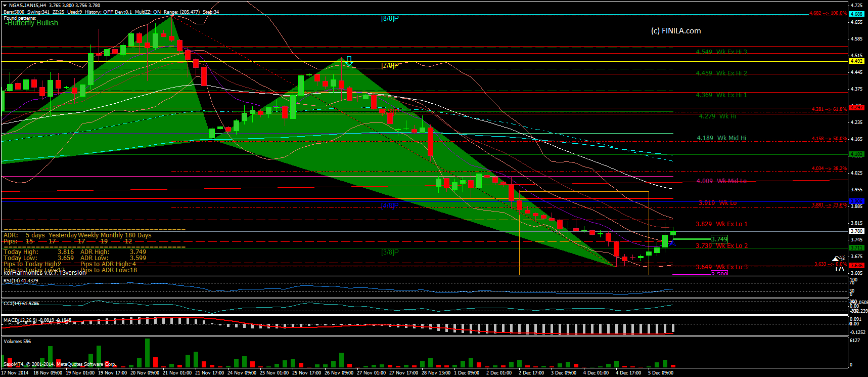Click the 28 Nov 13:00 time axis label
The image size is (868, 377).
(436, 373)
